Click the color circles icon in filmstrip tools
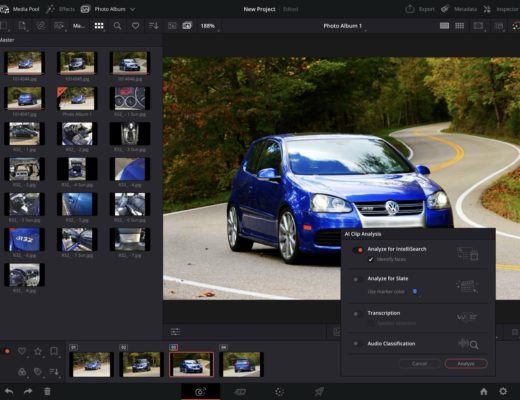Viewport: 520px width, 400px height. (x=22, y=372)
